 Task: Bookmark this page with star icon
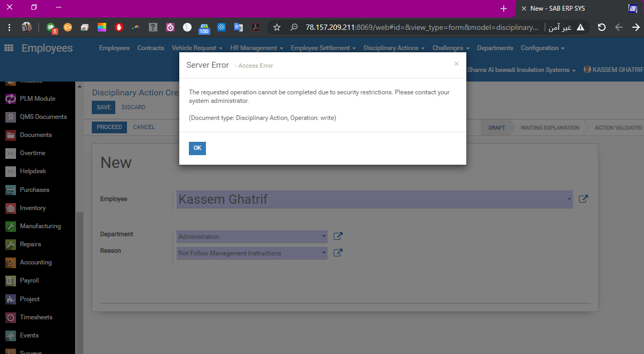coord(277,27)
